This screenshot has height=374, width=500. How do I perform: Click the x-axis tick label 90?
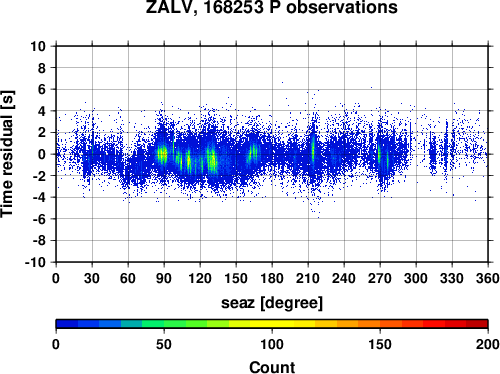point(164,278)
